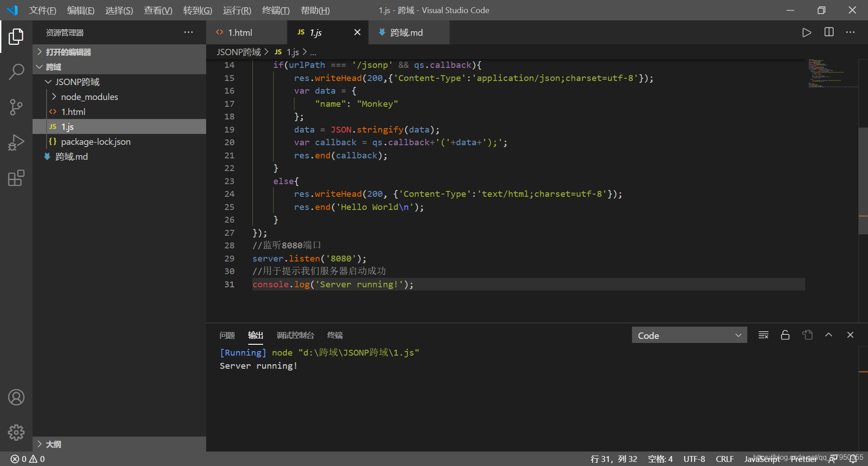Open the 编辑(E) menu

point(81,10)
